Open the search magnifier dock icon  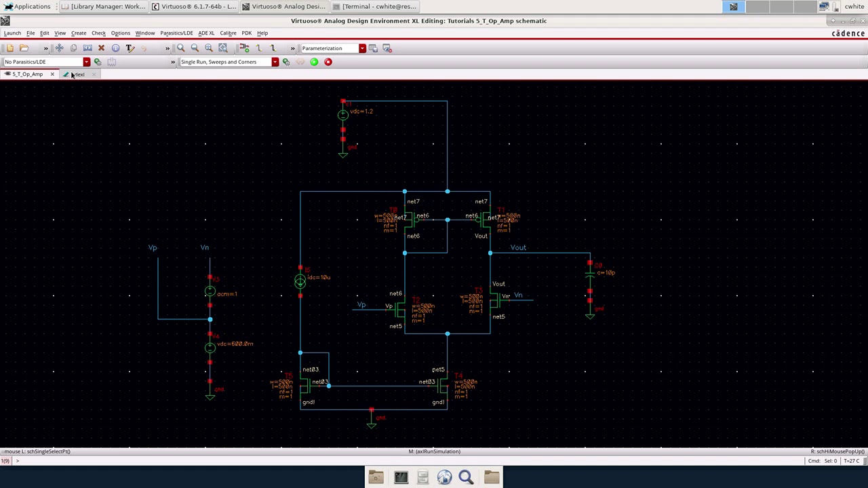[466, 477]
